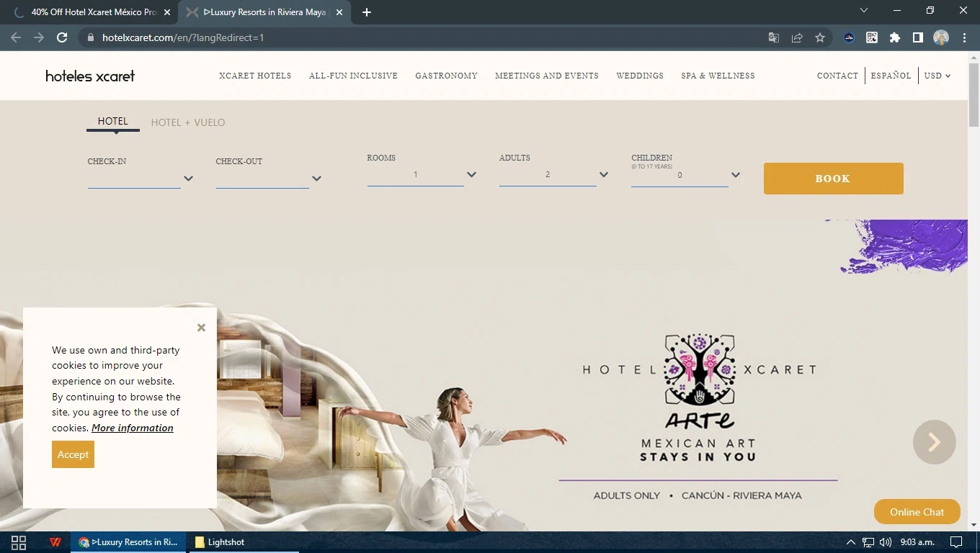
Task: Open the Spa & Wellness menu item
Action: click(x=718, y=76)
